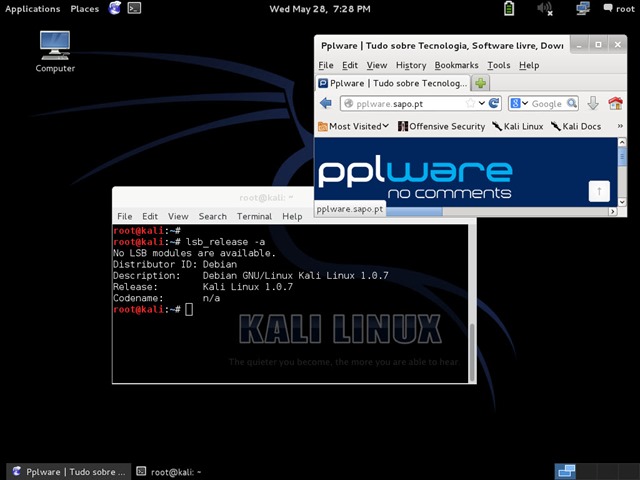
Task: Open the Computer desktop icon
Action: point(55,51)
